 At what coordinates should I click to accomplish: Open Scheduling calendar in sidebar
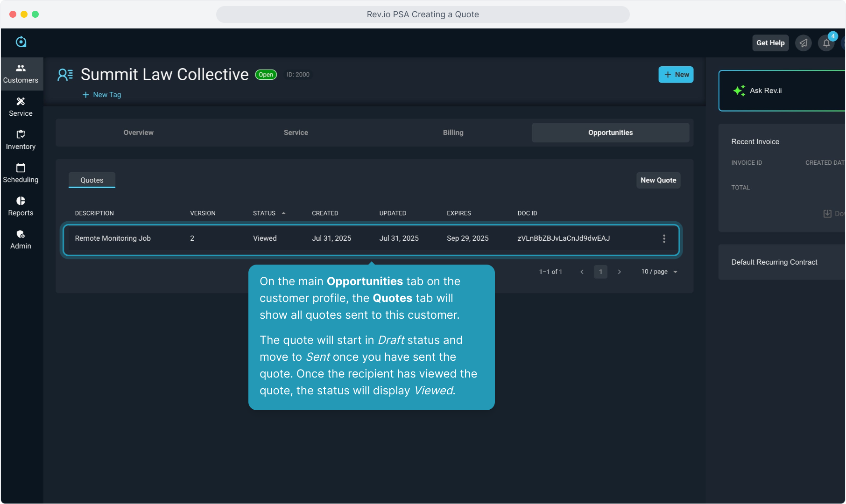pyautogui.click(x=21, y=173)
